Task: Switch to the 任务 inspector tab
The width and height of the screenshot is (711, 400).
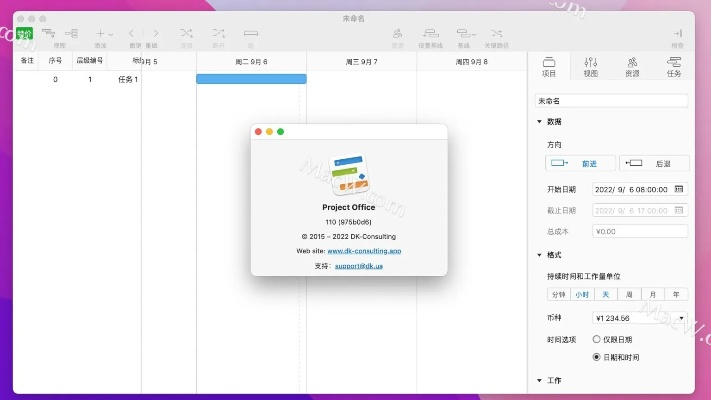Action: click(x=674, y=66)
